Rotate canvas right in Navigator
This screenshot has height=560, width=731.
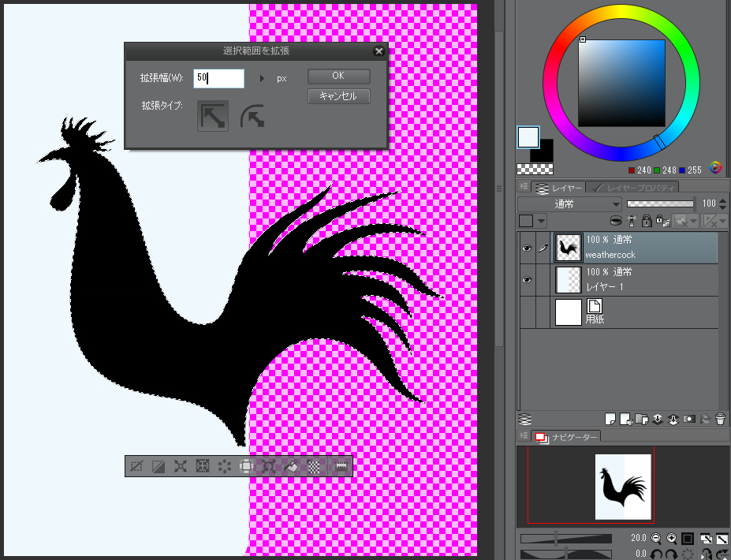672,554
